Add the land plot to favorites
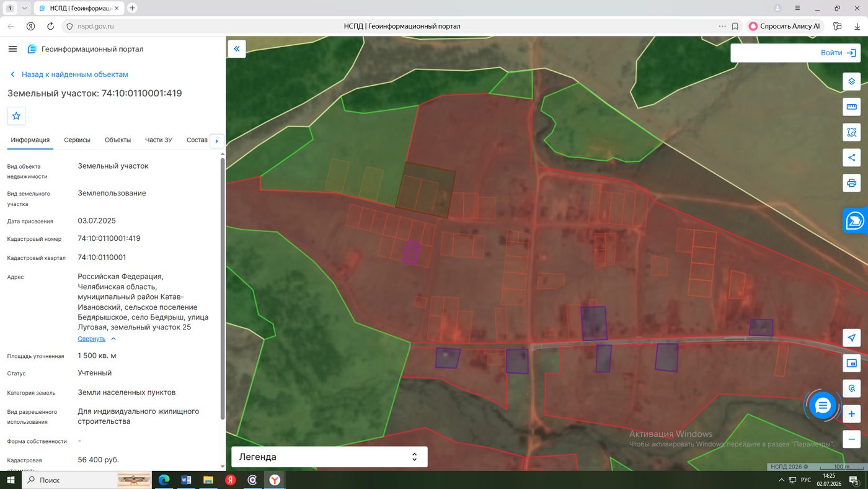 point(16,116)
